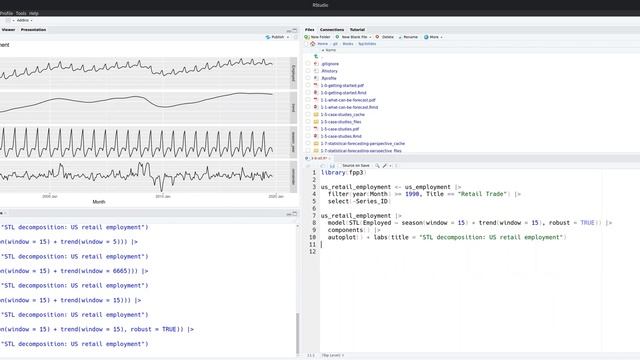
Task: Click the Home breadcrumb link
Action: [x=323, y=44]
